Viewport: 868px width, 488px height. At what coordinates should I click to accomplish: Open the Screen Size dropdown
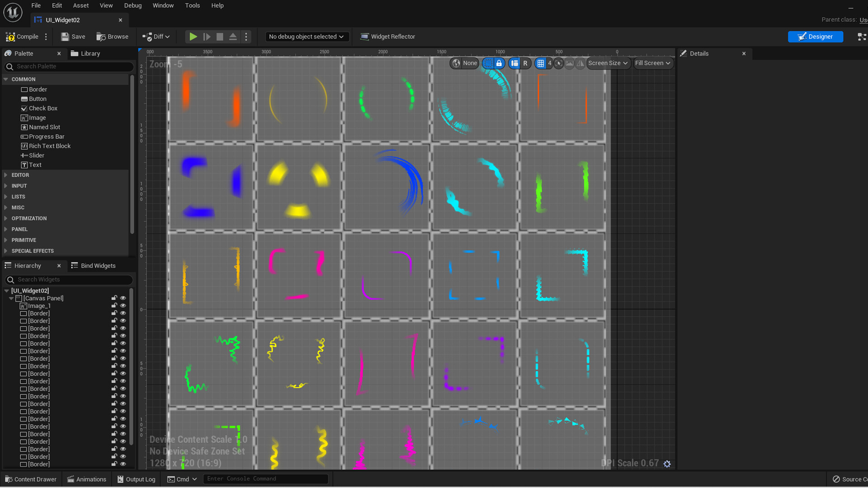[x=608, y=63]
